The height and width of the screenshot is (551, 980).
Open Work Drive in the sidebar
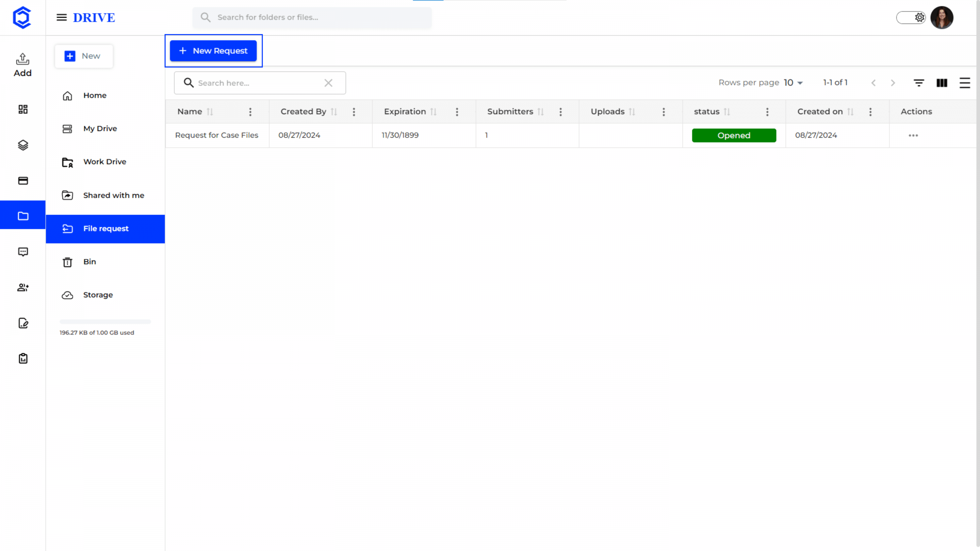coord(105,162)
